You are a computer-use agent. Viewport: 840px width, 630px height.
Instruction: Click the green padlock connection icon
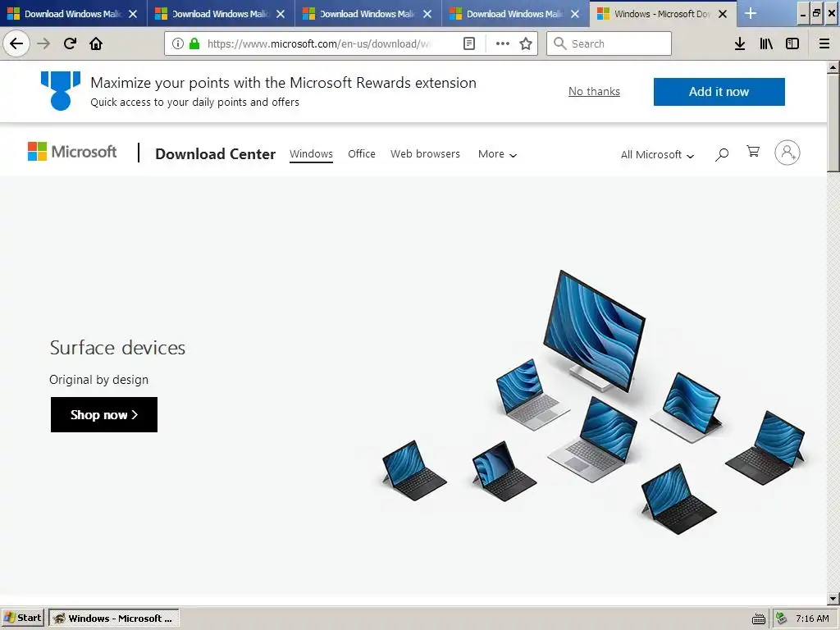(194, 43)
